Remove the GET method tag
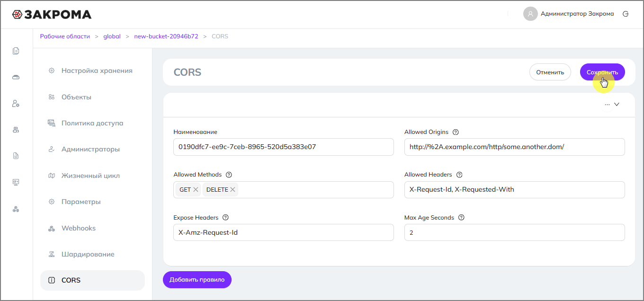The width and height of the screenshot is (644, 301). click(196, 190)
